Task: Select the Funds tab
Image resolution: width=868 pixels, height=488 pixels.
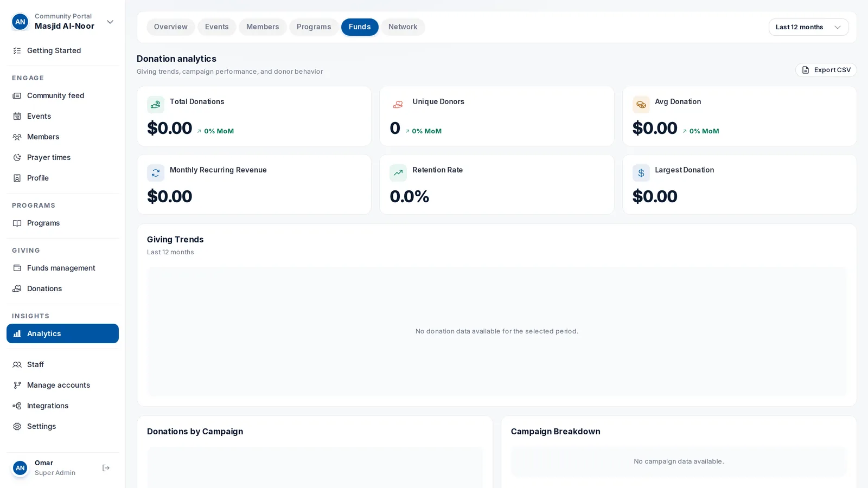Action: [x=360, y=27]
